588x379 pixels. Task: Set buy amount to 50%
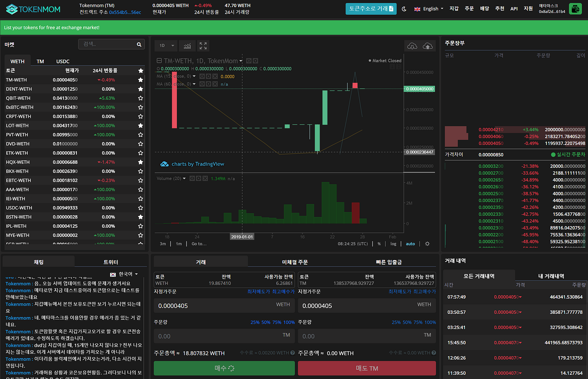(266, 322)
